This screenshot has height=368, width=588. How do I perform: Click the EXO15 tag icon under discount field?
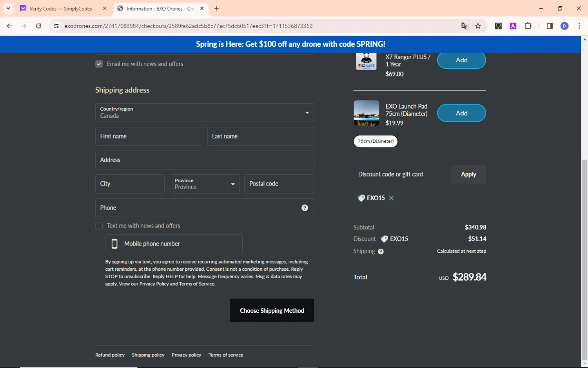[x=361, y=198]
